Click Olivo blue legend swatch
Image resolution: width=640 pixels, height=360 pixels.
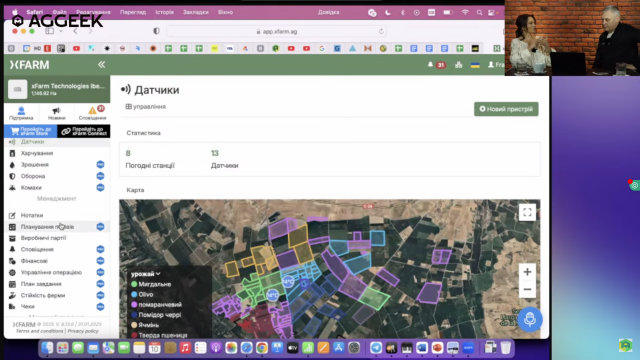(x=134, y=294)
